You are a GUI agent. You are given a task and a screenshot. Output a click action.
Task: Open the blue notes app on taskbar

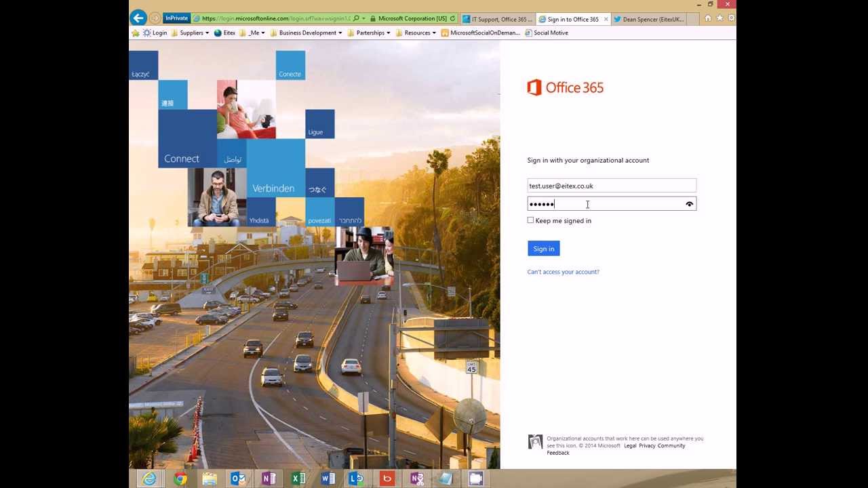point(446,479)
